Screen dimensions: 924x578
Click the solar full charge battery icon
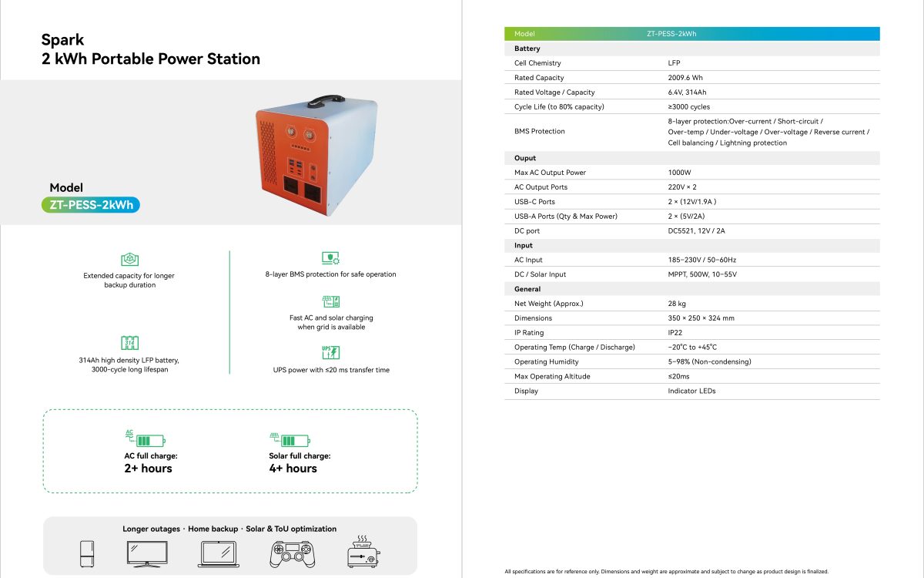(290, 439)
